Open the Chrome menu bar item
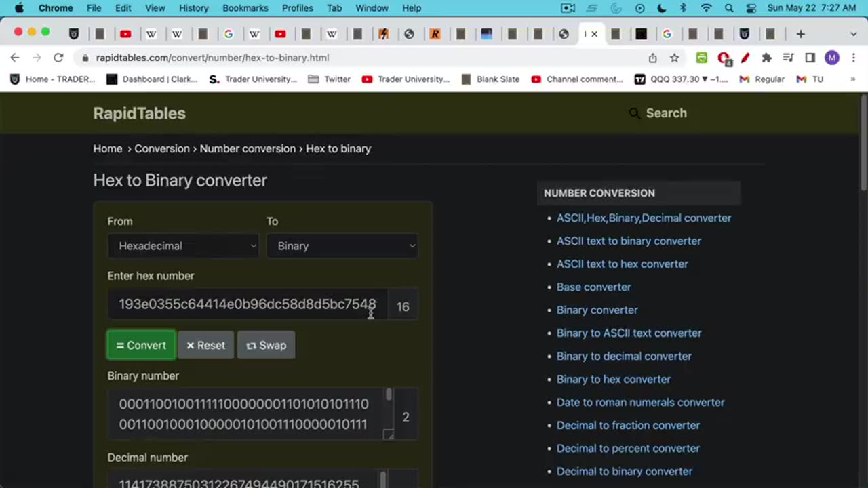Screen dimensions: 868x488 (56, 8)
